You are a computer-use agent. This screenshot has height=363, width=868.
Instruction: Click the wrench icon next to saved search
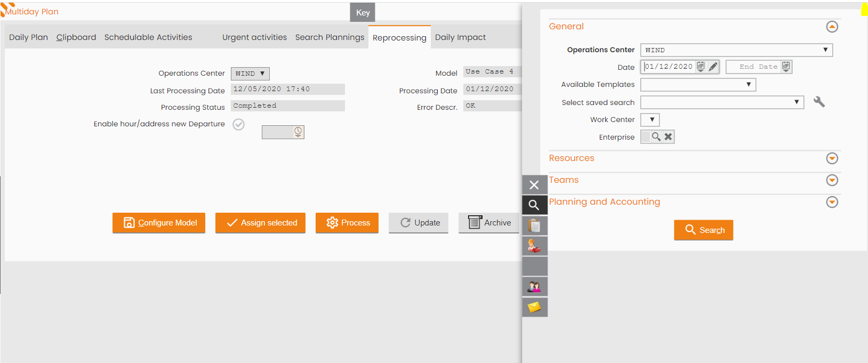coord(819,102)
